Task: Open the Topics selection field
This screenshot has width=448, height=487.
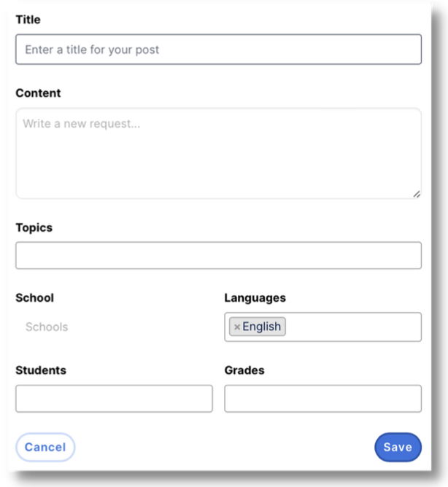Action: tap(218, 255)
